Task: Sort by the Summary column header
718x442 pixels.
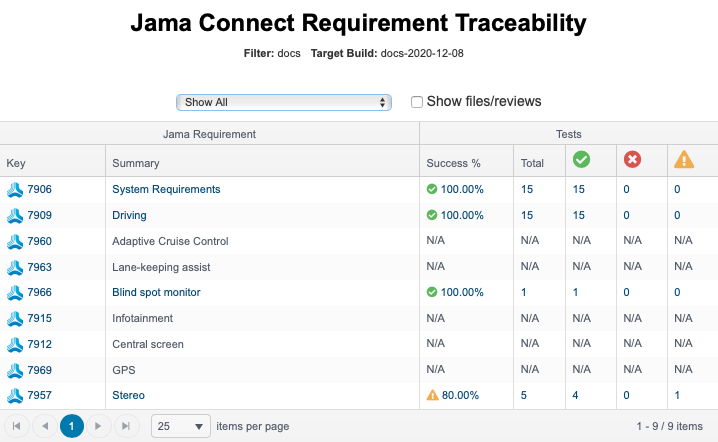Action: tap(136, 163)
